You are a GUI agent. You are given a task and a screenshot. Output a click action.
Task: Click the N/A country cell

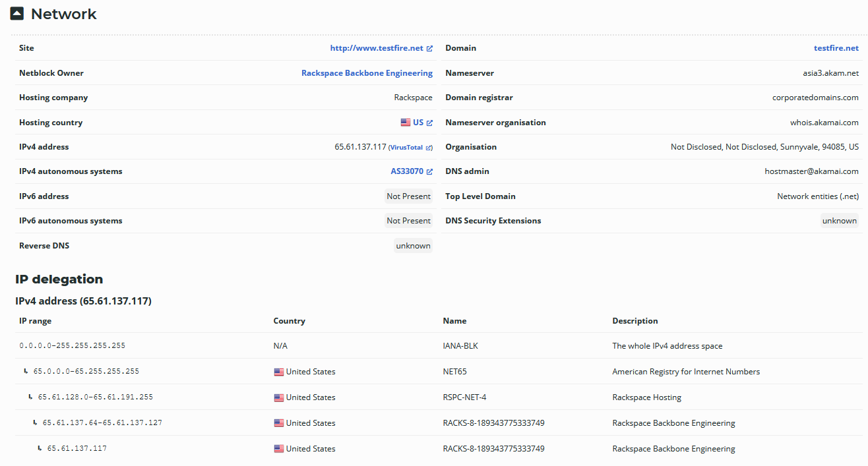[280, 346]
